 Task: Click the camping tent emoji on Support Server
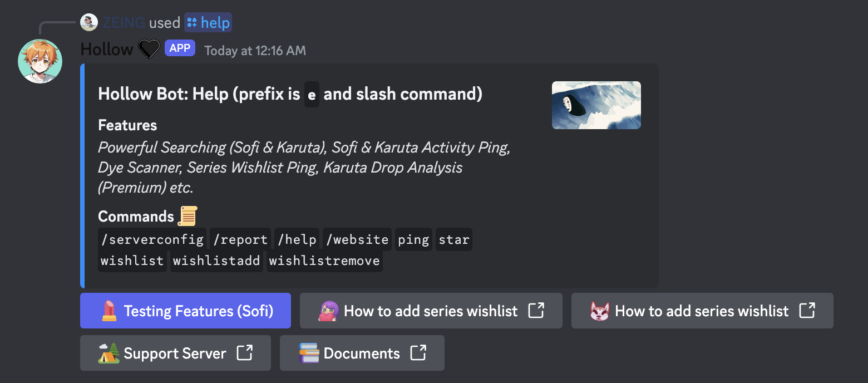109,353
